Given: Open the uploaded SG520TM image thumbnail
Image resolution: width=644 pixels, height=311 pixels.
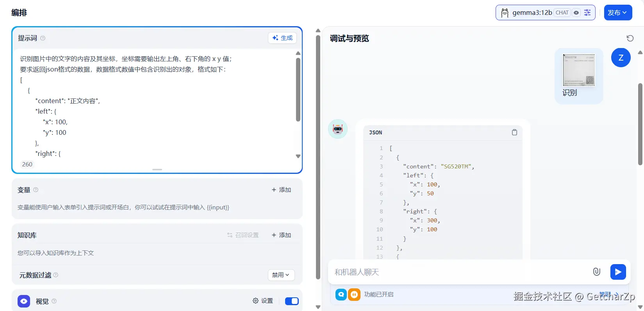Looking at the screenshot, I should tap(579, 70).
